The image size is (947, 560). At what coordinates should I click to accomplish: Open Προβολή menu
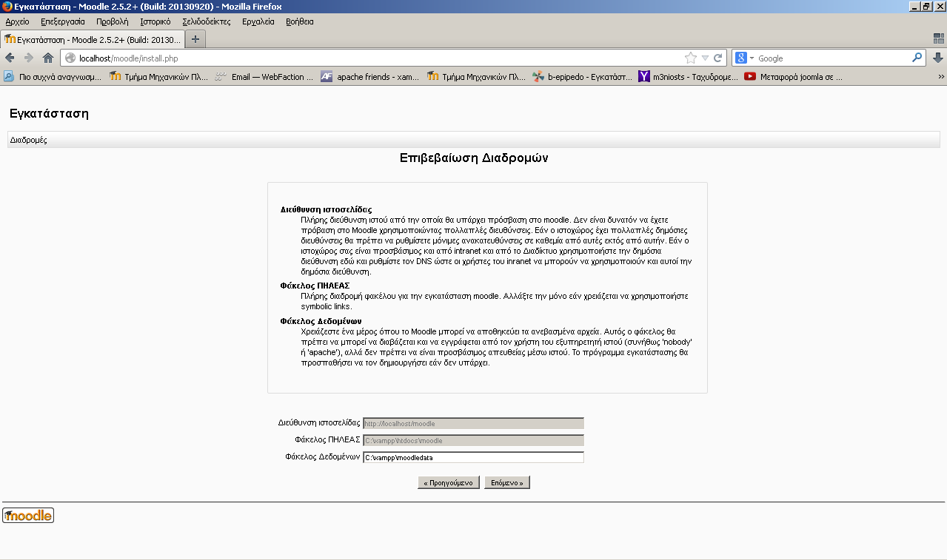pyautogui.click(x=113, y=21)
